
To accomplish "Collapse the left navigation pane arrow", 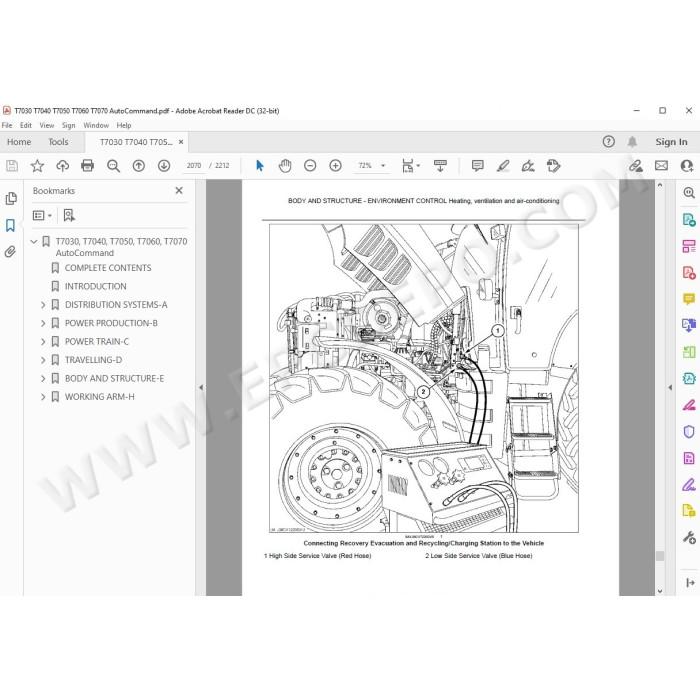I will coord(201,388).
